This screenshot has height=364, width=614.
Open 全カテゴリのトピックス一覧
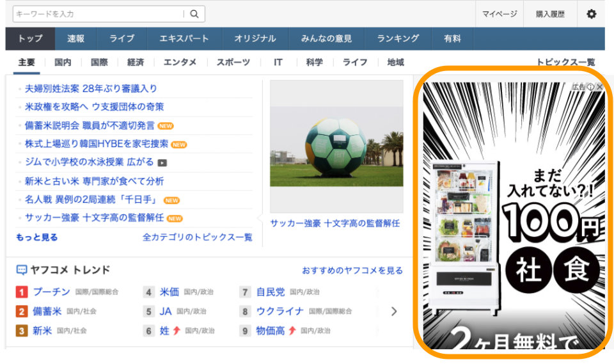198,237
